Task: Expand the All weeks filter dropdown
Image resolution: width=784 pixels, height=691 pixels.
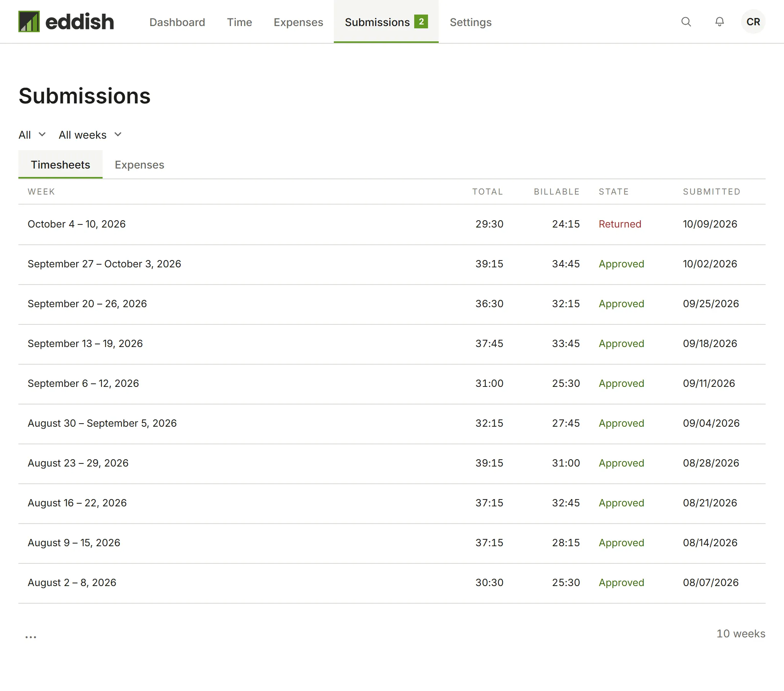Action: coord(90,135)
